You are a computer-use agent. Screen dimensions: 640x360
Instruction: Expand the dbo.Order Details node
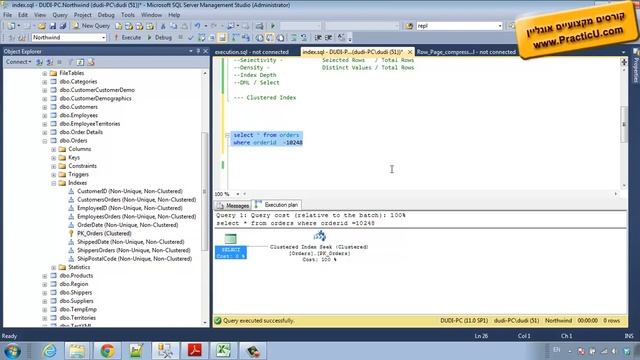pyautogui.click(x=44, y=133)
